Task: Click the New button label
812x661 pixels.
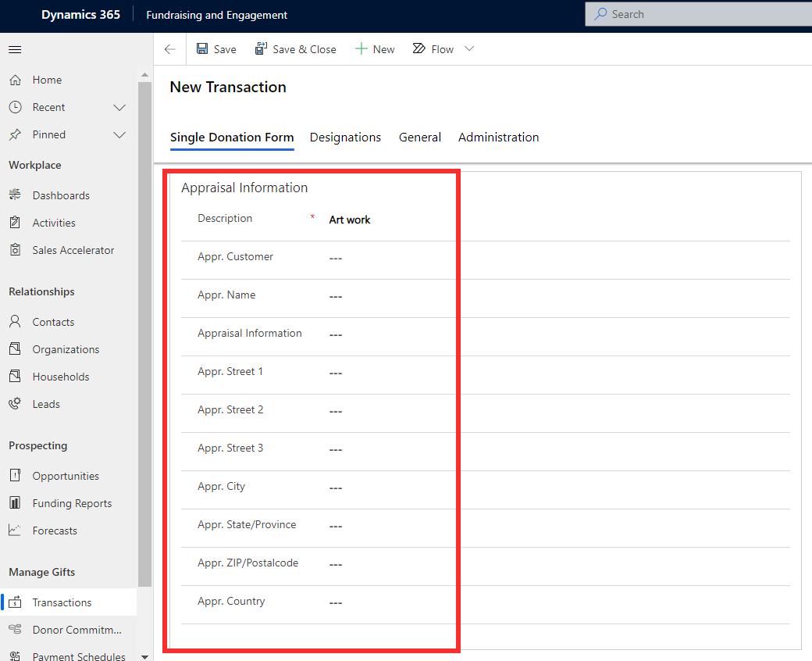Action: coord(383,49)
